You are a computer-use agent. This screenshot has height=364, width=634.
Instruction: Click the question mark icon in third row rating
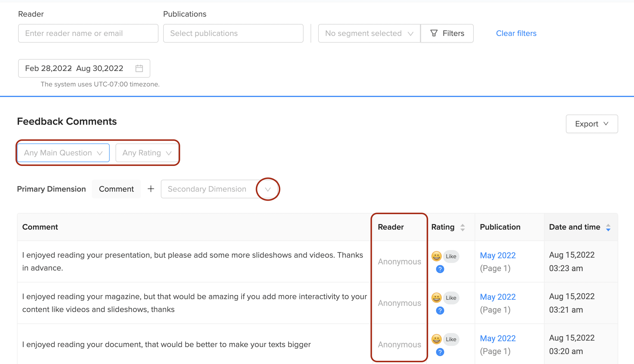click(x=440, y=352)
